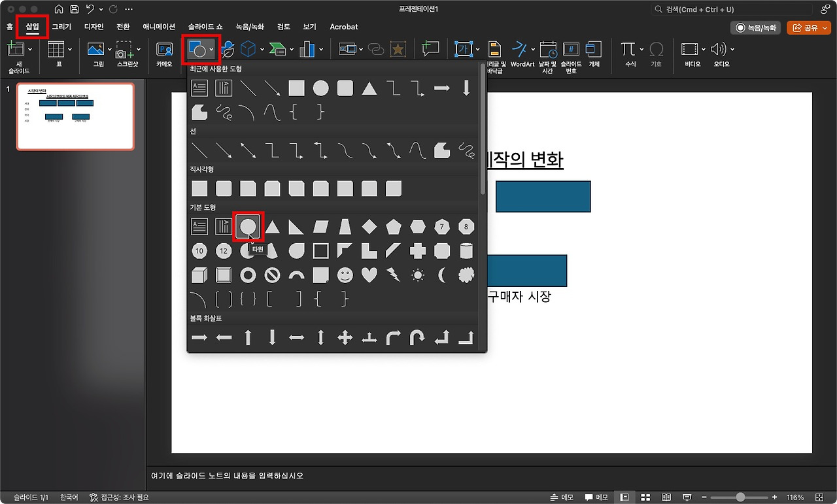Pick the first rectangle under 직사각형
Viewport: 837px width, 504px height.
tap(199, 189)
